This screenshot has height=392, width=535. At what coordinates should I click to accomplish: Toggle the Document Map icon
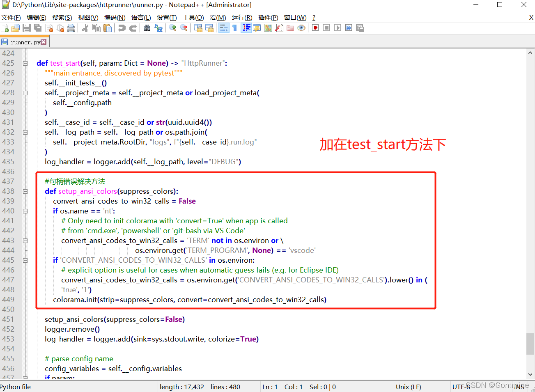tap(268, 28)
